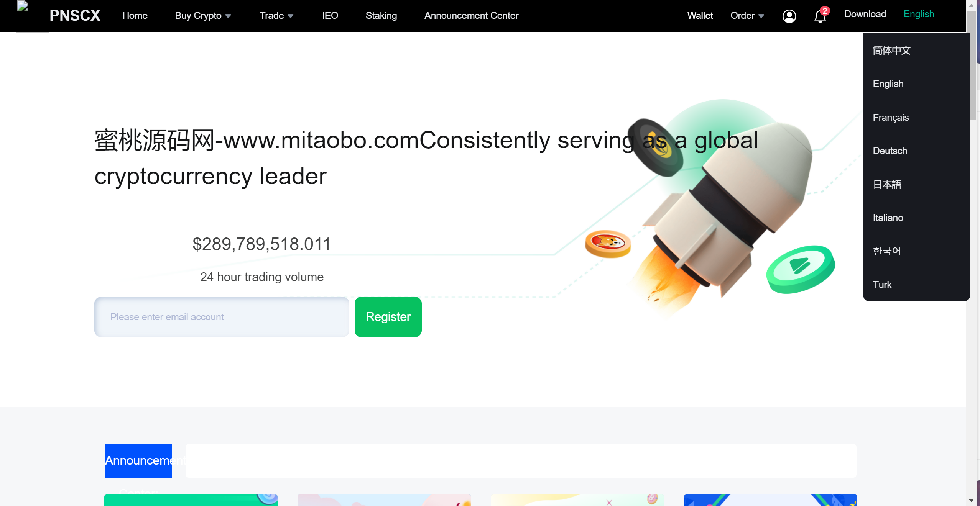Click the IEO navigation link
Viewport: 980px width, 506px height.
(330, 15)
